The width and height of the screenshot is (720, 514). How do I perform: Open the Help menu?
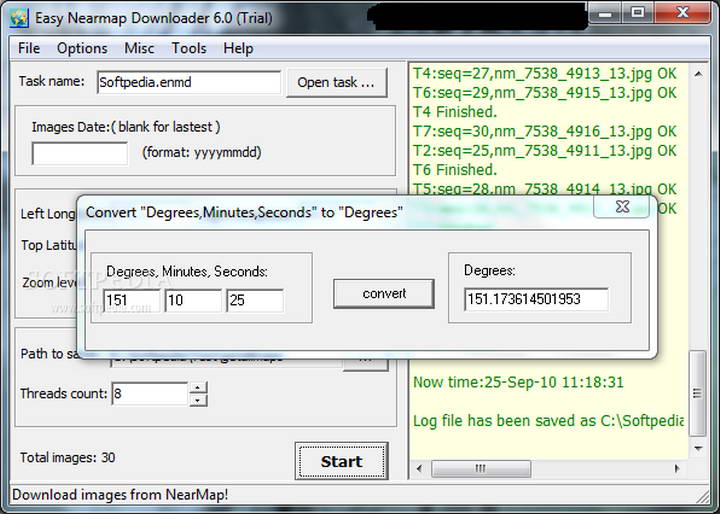pyautogui.click(x=238, y=48)
